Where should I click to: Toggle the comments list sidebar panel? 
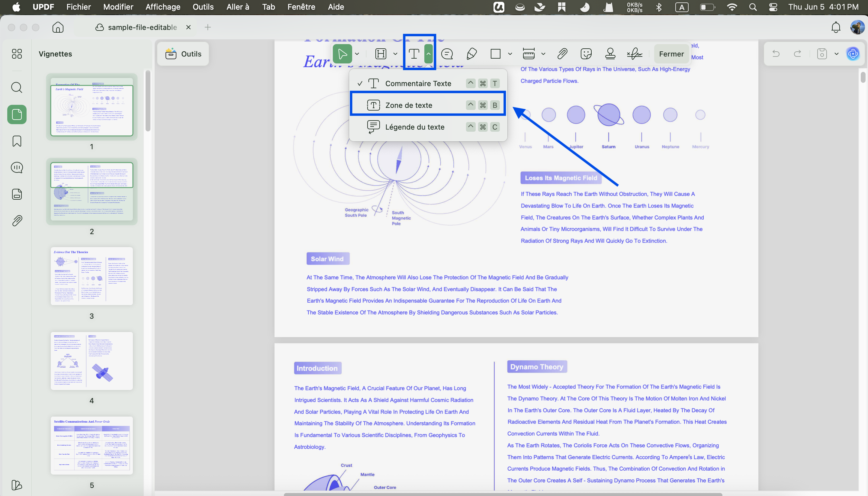17,168
